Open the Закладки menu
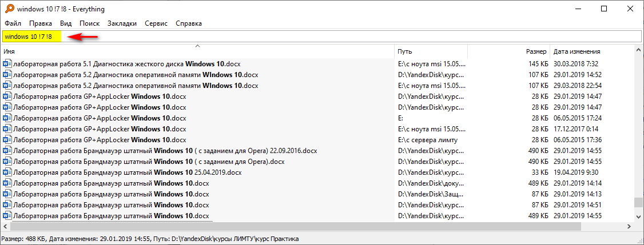The height and width of the screenshot is (245, 644). [x=122, y=23]
